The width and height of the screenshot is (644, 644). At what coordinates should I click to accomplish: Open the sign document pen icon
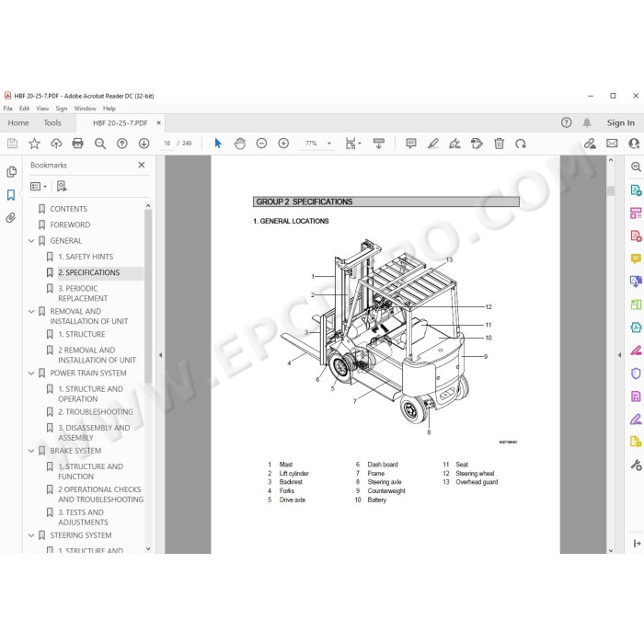pos(454,144)
